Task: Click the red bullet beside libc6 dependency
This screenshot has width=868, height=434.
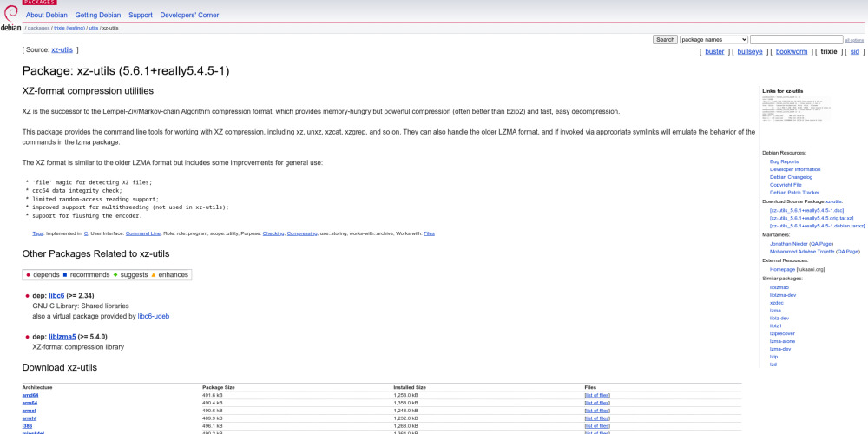Action: coord(27,296)
